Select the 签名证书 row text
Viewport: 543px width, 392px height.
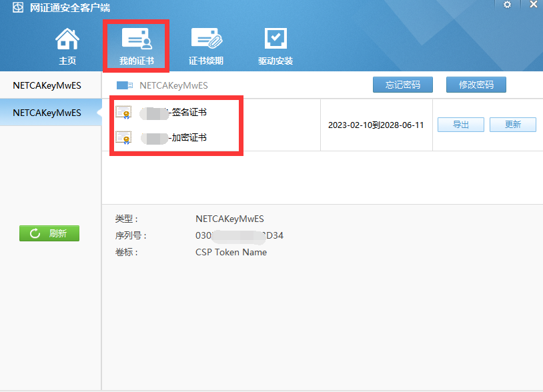click(x=189, y=112)
